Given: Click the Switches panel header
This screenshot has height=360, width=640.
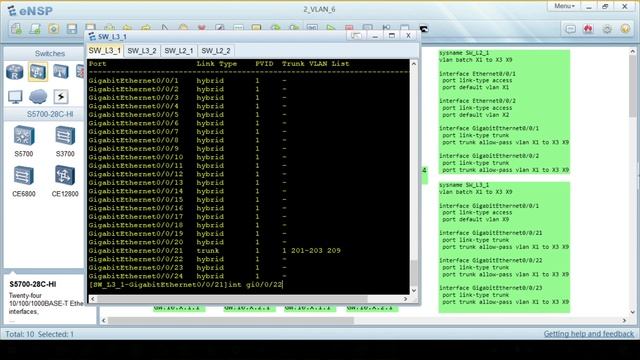Looking at the screenshot, I should 49,53.
